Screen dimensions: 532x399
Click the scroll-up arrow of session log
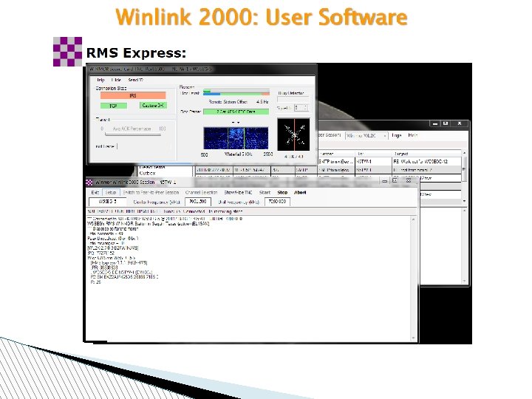(x=413, y=219)
